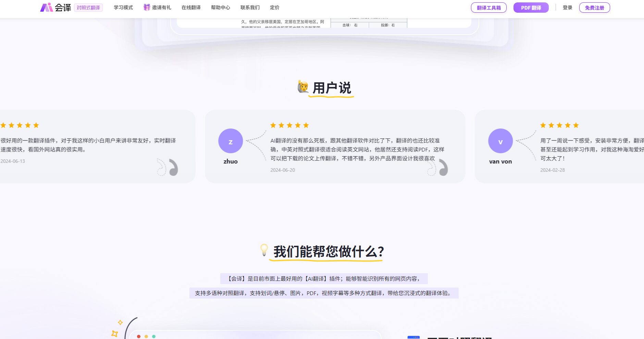Viewport: 644px width, 339px height.
Task: Click van von's avatar circle
Action: [500, 141]
